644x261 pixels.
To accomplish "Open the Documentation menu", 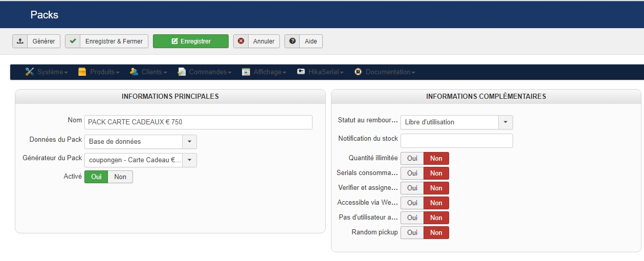I will tap(385, 72).
